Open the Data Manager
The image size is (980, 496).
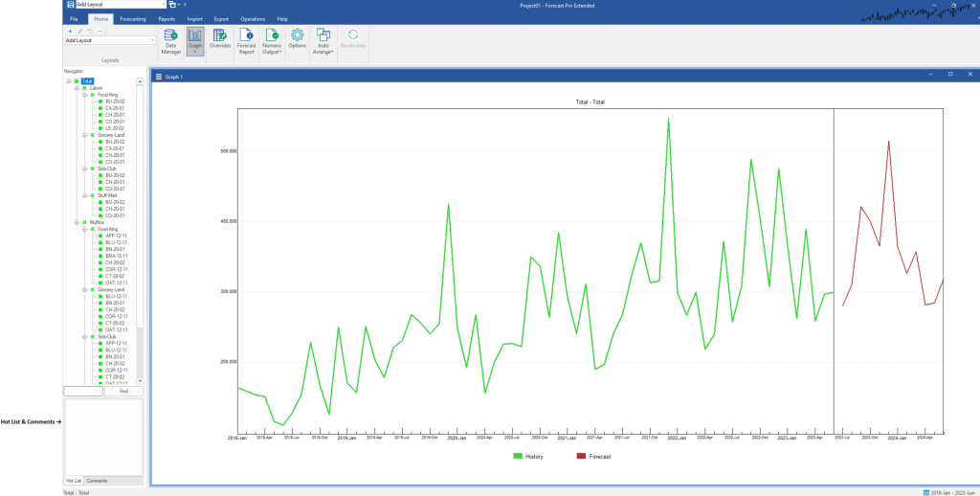point(170,41)
